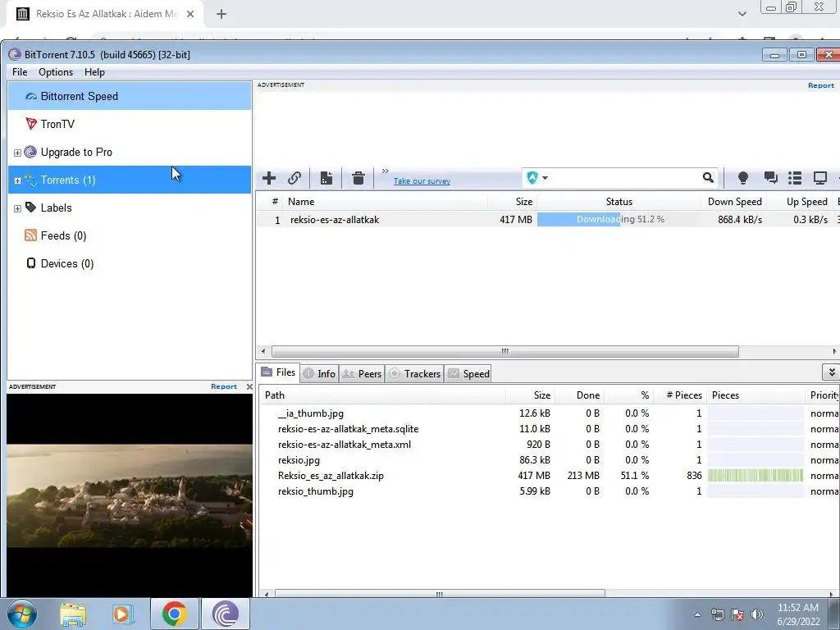
Task: Sort files by Done column header
Action: [580, 395]
